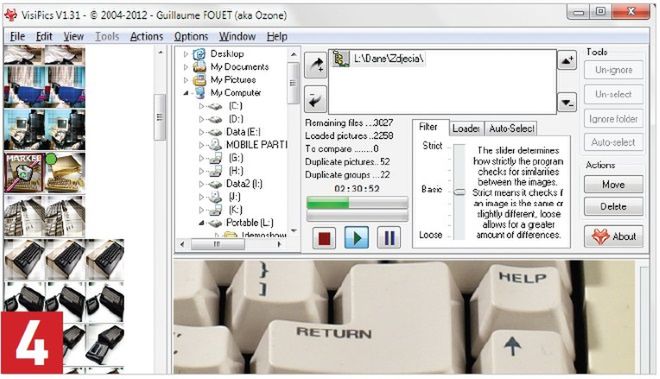
Task: Click the Un-select button
Action: tap(613, 94)
